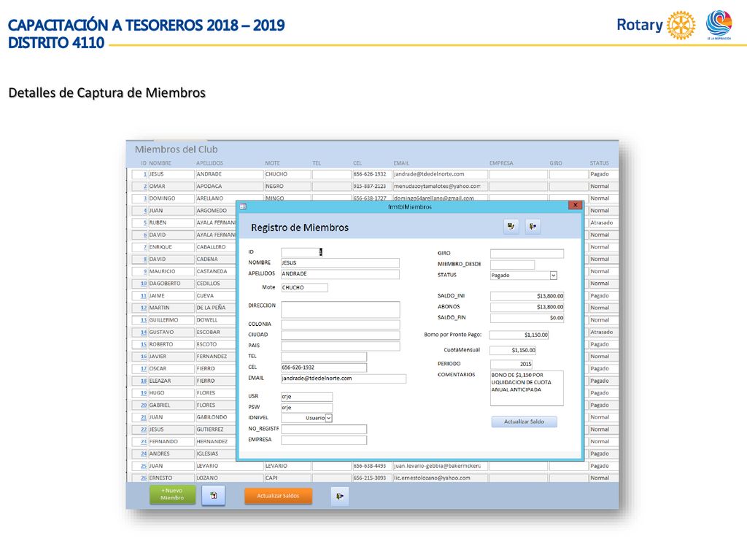Click the CuotaMensual amount field
The image size is (747, 560).
(513, 351)
